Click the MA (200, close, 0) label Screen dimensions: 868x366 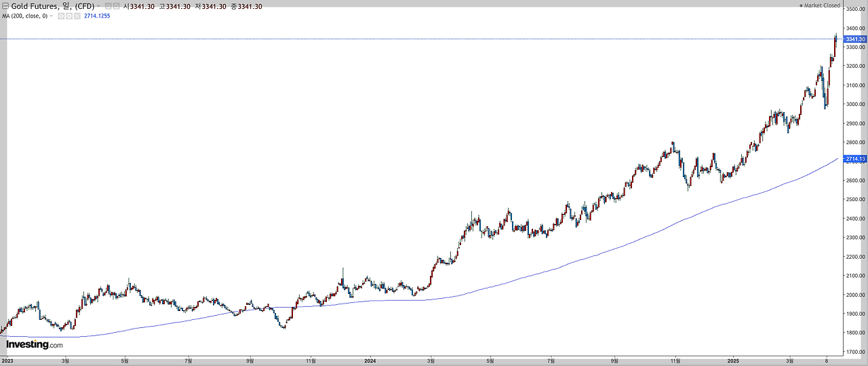pyautogui.click(x=24, y=16)
